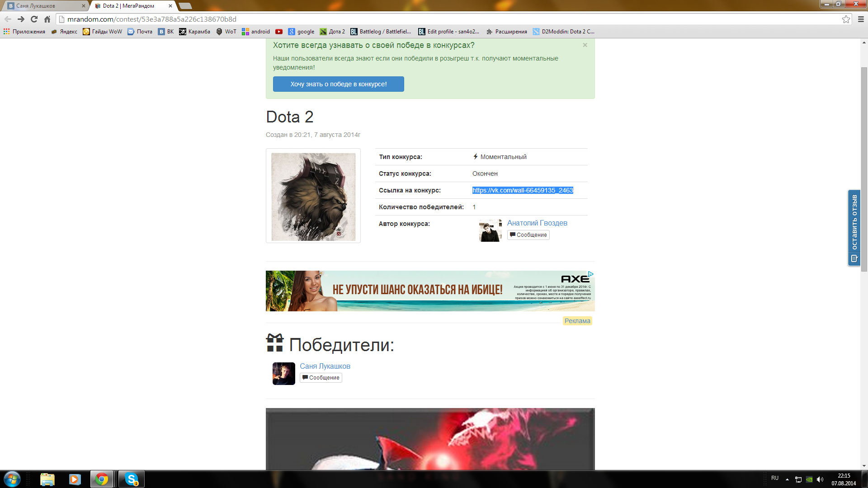Screen dimensions: 868x488
Task: Open the Расширения bookmark
Action: coord(507,32)
